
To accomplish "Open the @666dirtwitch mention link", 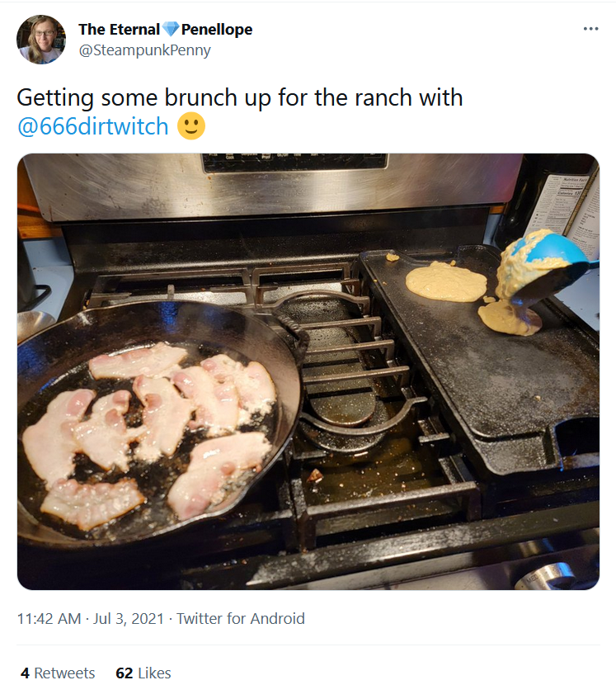I will [x=92, y=126].
